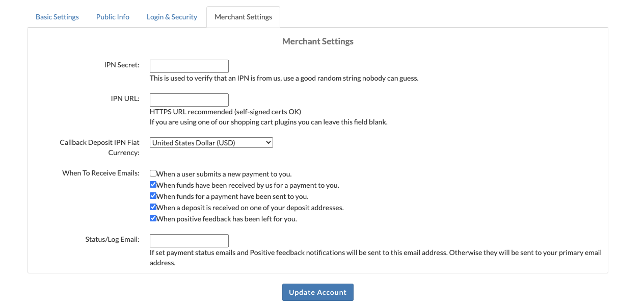Select the Merchant Settings tab

click(x=243, y=17)
